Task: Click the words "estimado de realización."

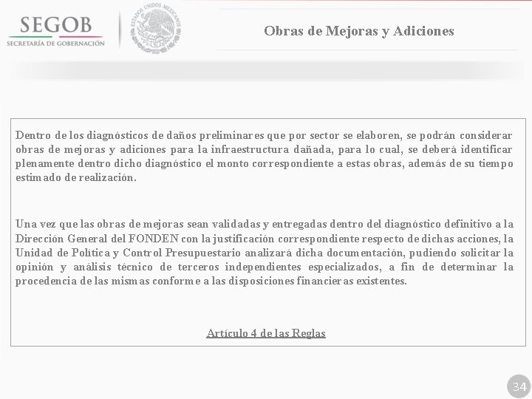Action: point(75,177)
